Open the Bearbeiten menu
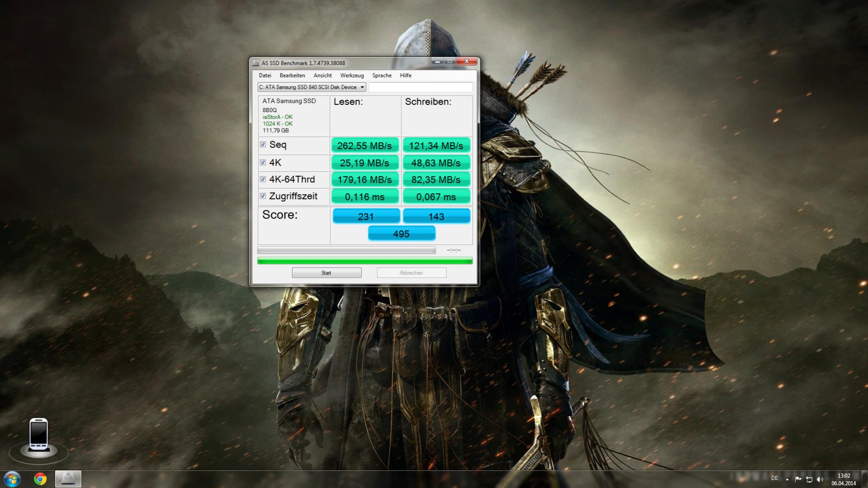868x488 pixels. click(x=292, y=76)
